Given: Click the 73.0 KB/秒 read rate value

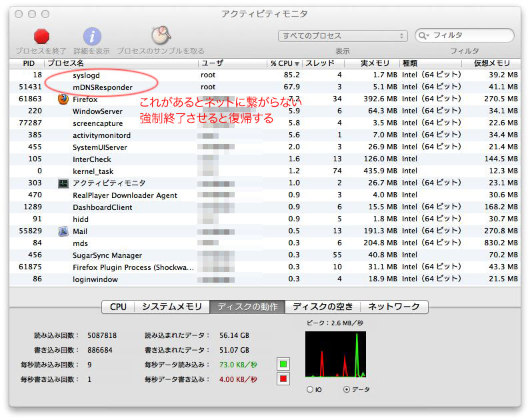Looking at the screenshot, I should (x=238, y=365).
